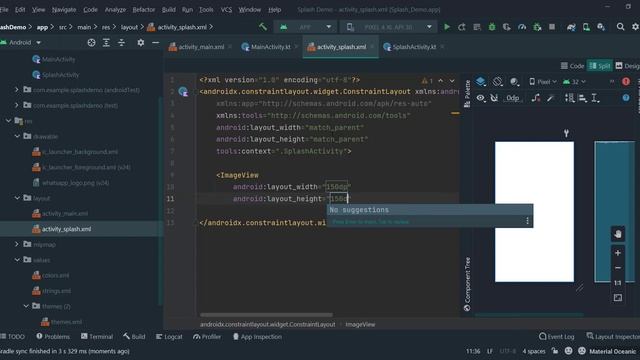The height and width of the screenshot is (360, 640).
Task: Open Project panel gear options
Action: (x=141, y=42)
